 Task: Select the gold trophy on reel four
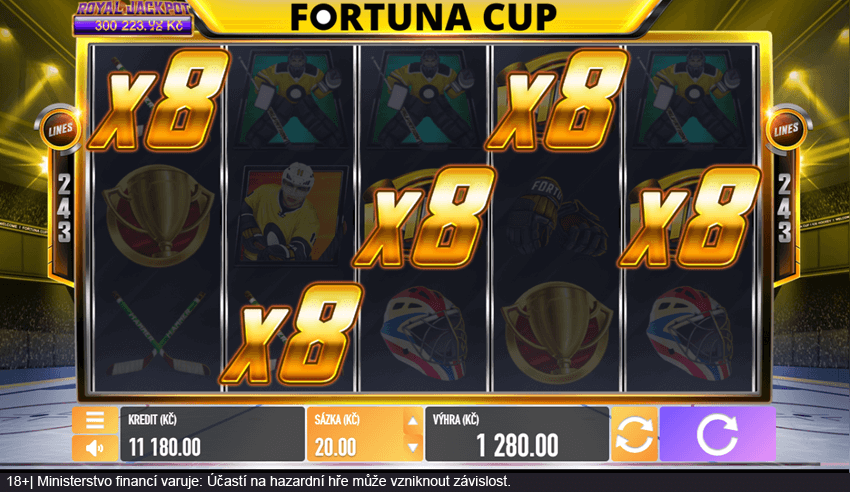(x=557, y=332)
